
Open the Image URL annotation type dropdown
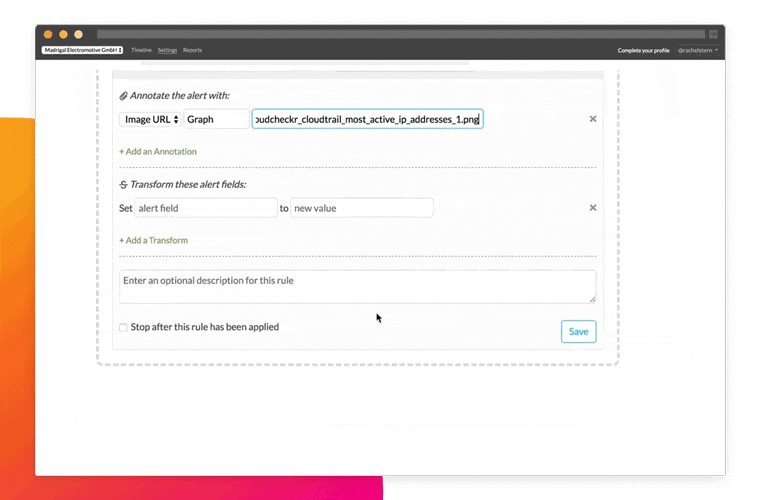pyautogui.click(x=150, y=119)
